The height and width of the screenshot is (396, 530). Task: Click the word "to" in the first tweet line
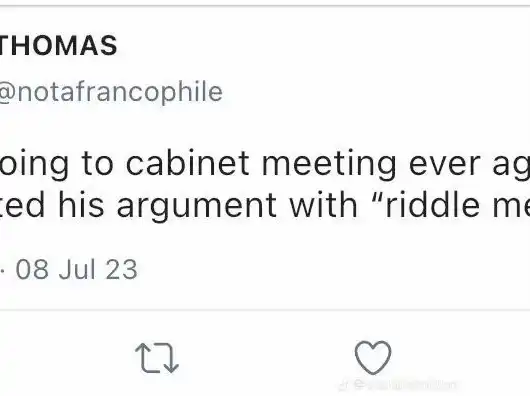click(x=97, y=165)
